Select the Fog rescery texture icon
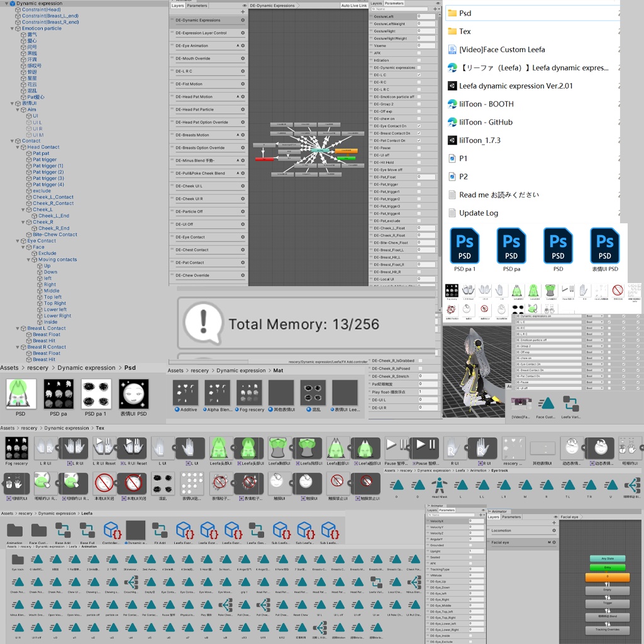Viewport: 644px width, 644px height. (16, 448)
